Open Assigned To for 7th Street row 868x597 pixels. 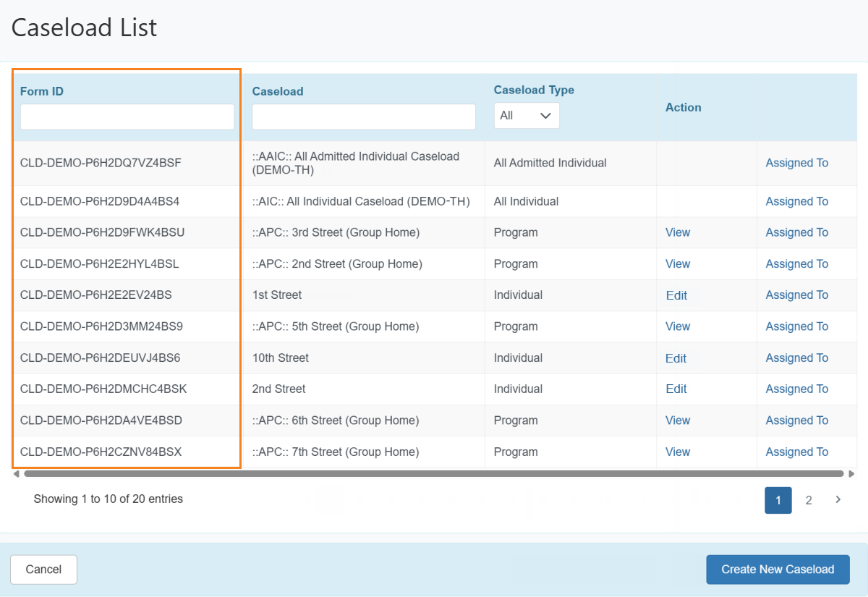click(797, 452)
